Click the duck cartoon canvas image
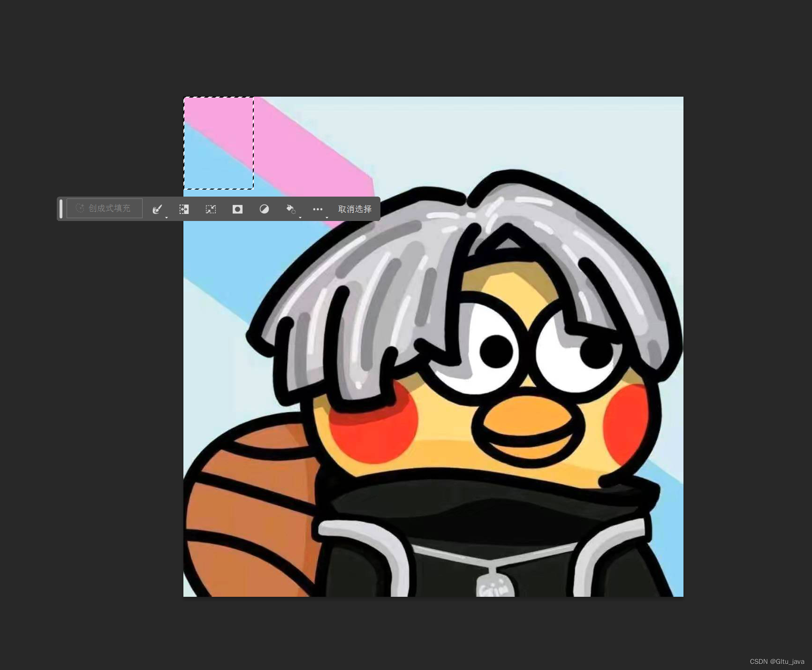This screenshot has width=812, height=670. pos(433,347)
